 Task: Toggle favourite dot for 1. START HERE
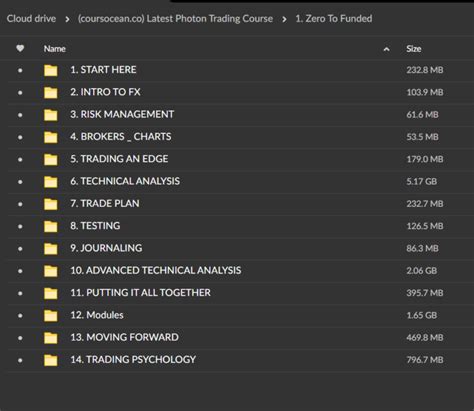[x=20, y=70]
